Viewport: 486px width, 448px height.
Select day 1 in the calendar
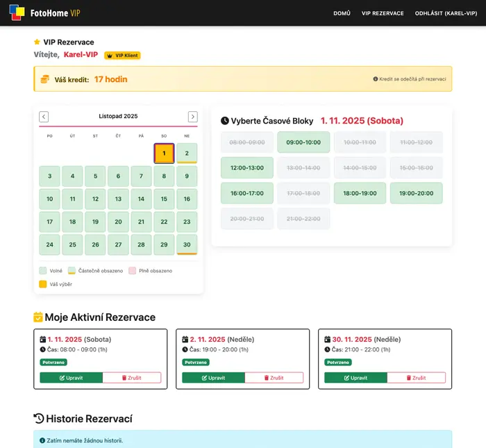(164, 154)
